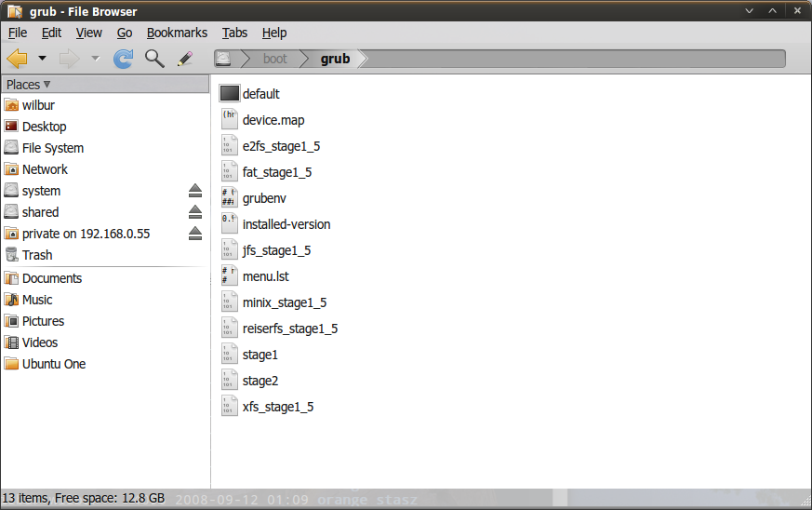
Task: Click the greyed-out forward arrow
Action: pyautogui.click(x=70, y=59)
